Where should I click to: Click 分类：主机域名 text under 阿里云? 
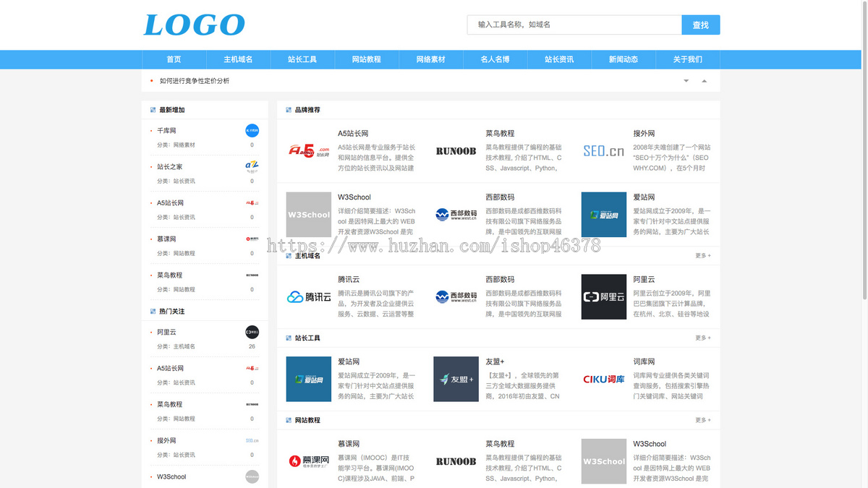click(176, 347)
